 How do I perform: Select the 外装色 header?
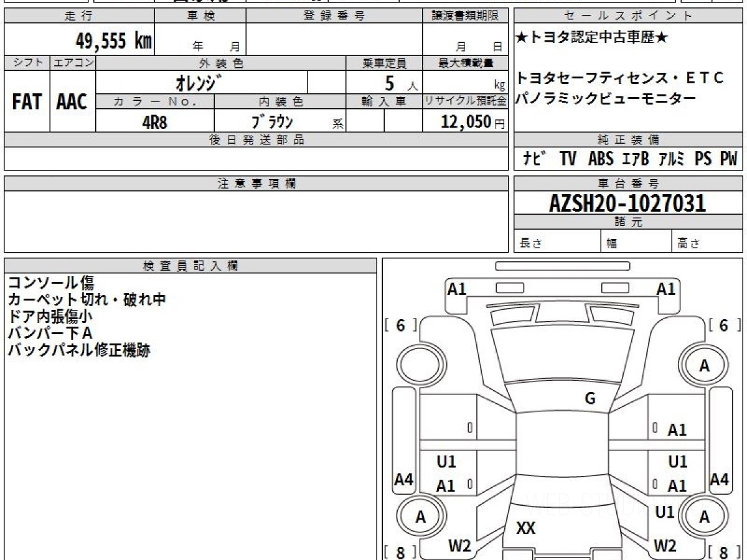221,63
